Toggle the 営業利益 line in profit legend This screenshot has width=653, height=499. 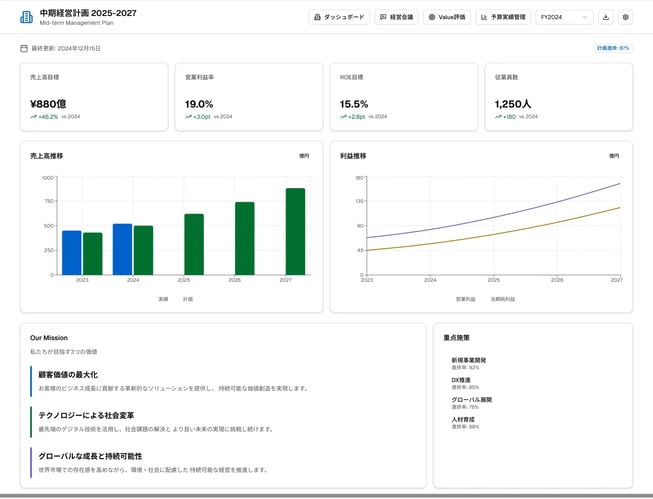coord(466,298)
